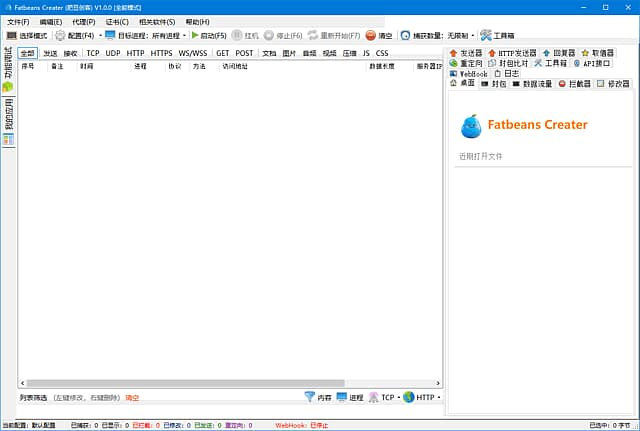
Task: Switch to the WS/WSS filter tab
Action: point(193,53)
